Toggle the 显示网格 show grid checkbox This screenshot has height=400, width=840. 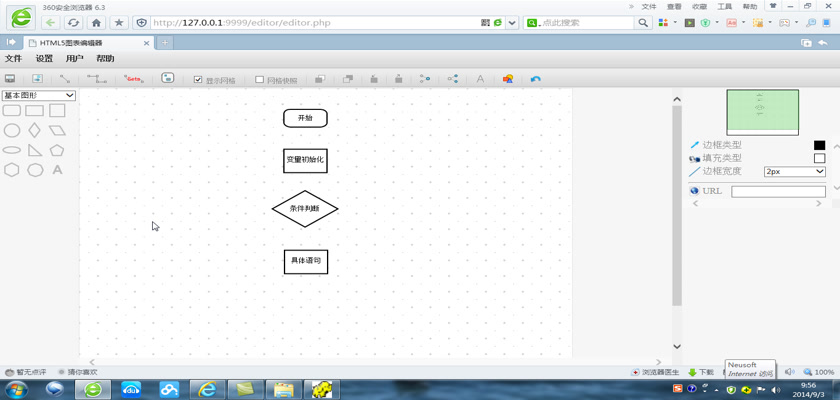pos(198,80)
